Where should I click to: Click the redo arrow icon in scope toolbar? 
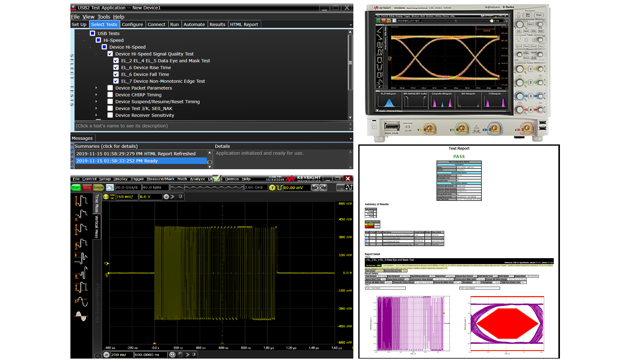(x=323, y=188)
